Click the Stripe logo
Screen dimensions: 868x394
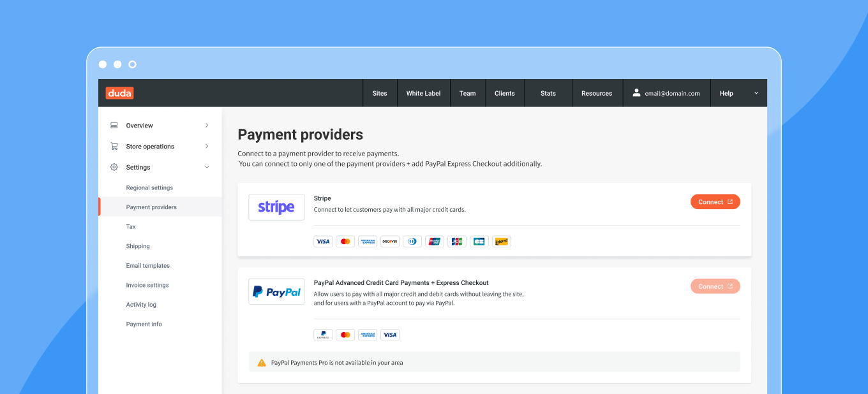(x=276, y=207)
